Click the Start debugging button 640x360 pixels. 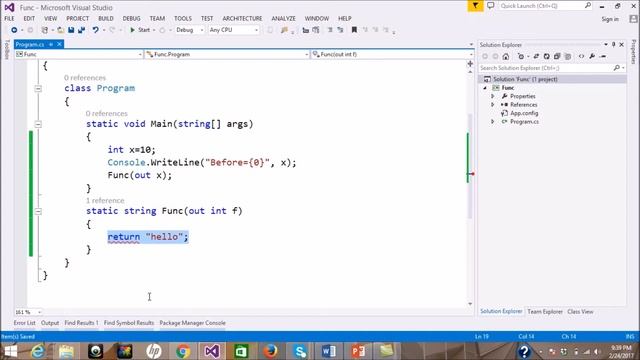[140, 30]
